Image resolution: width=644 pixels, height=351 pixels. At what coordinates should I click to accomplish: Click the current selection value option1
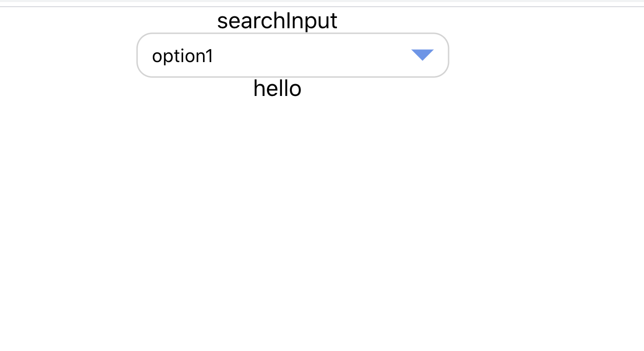(183, 56)
